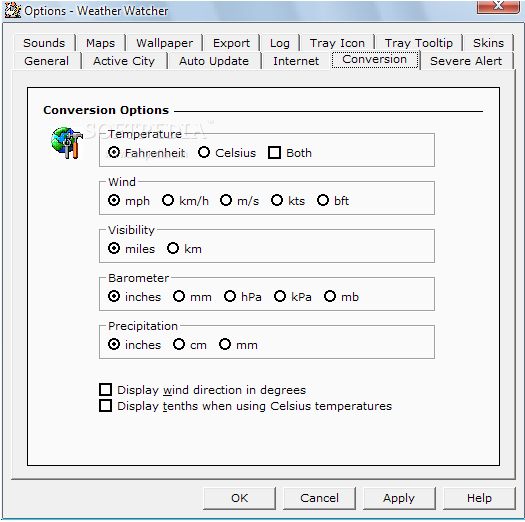Click the OK button
This screenshot has height=522, width=525.
coord(239,498)
